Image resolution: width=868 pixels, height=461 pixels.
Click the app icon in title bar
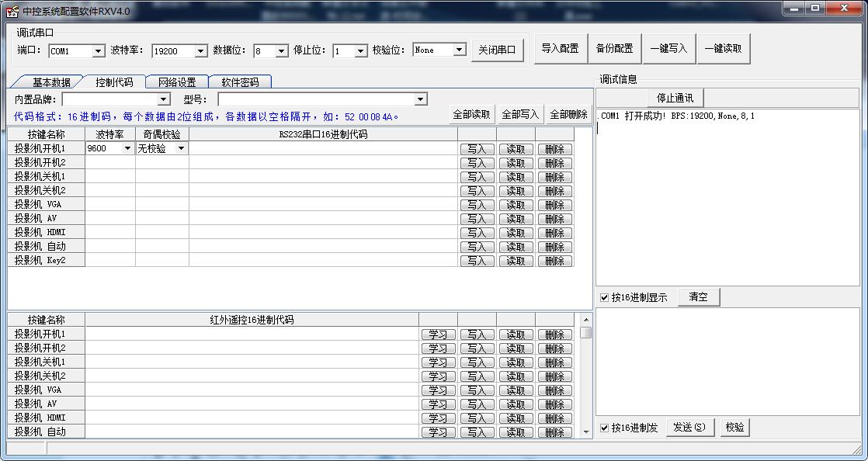tap(12, 11)
